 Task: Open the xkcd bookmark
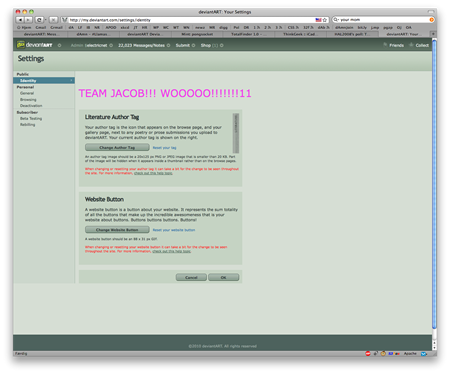(x=125, y=27)
